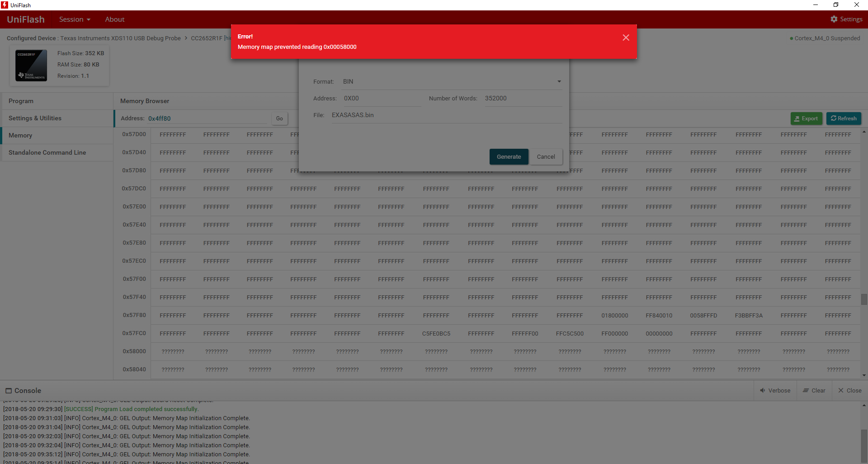The height and width of the screenshot is (464, 868).
Task: Select the Program sidebar tab
Action: point(57,101)
